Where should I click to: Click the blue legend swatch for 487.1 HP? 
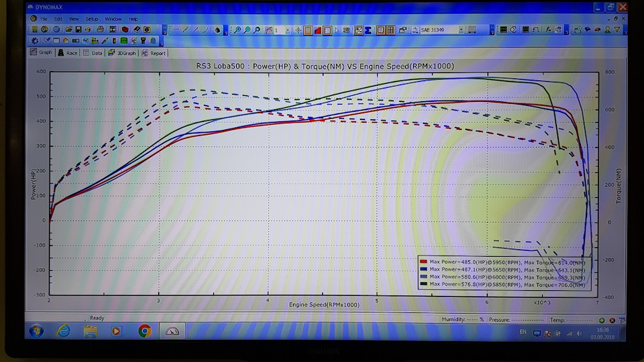423,269
